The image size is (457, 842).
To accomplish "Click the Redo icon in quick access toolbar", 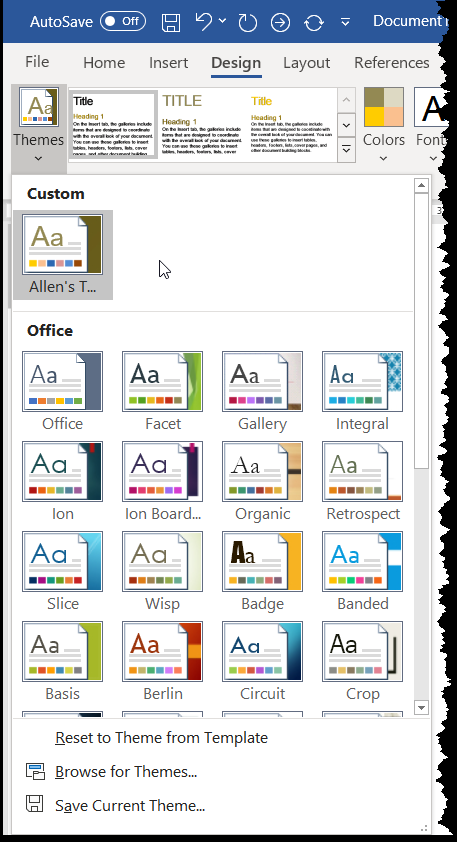I will pos(248,22).
